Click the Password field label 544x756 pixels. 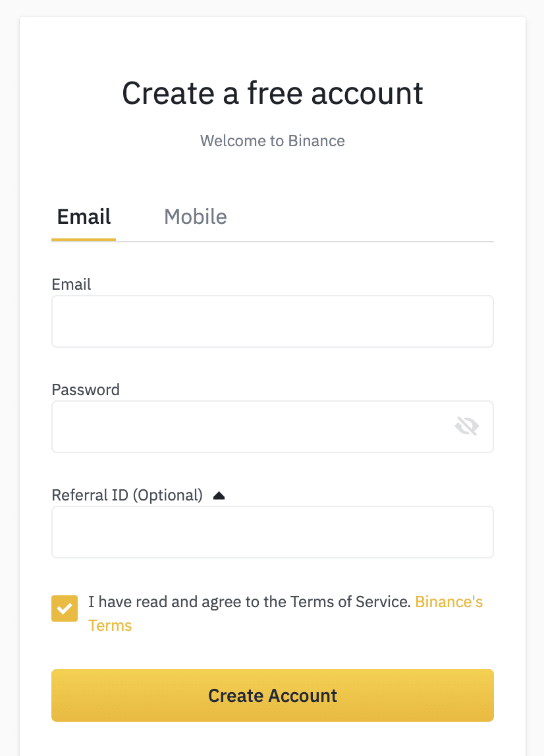click(86, 390)
